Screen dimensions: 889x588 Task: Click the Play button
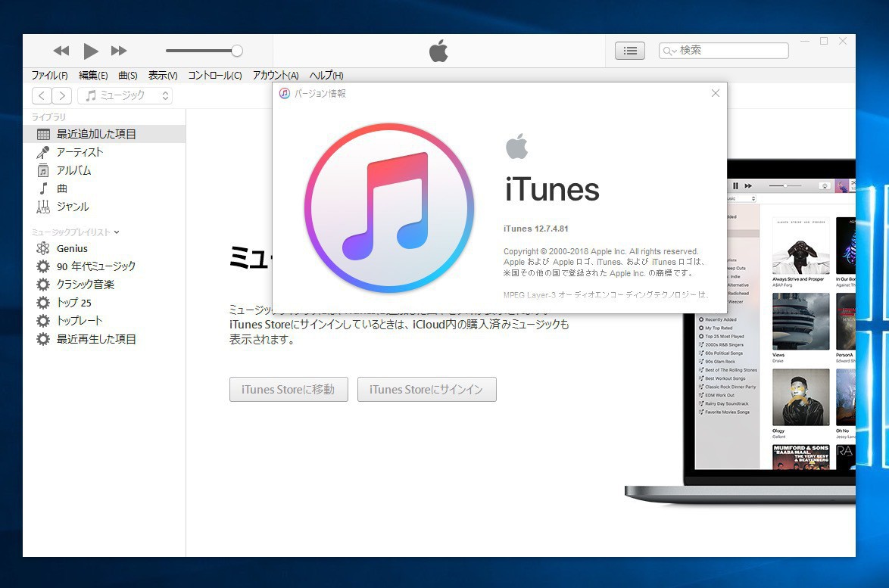(x=91, y=51)
